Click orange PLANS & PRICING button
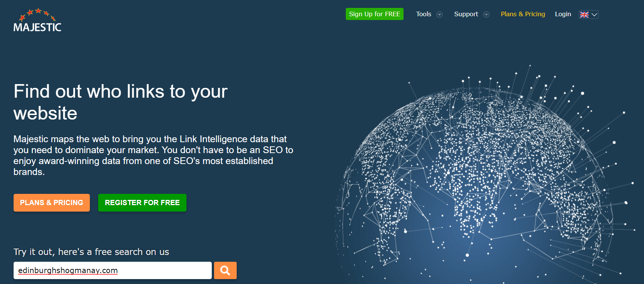This screenshot has height=284, width=644. point(52,203)
